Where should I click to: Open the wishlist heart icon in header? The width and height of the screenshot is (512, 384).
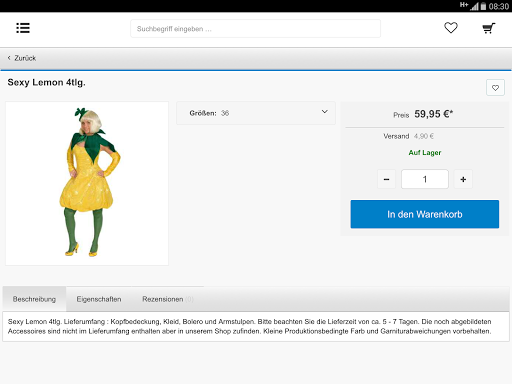451,28
